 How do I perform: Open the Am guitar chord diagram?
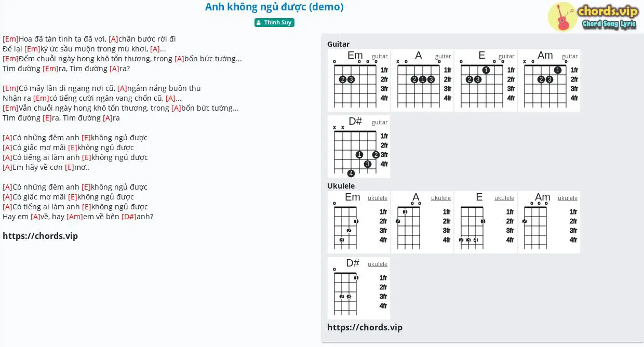coord(549,81)
